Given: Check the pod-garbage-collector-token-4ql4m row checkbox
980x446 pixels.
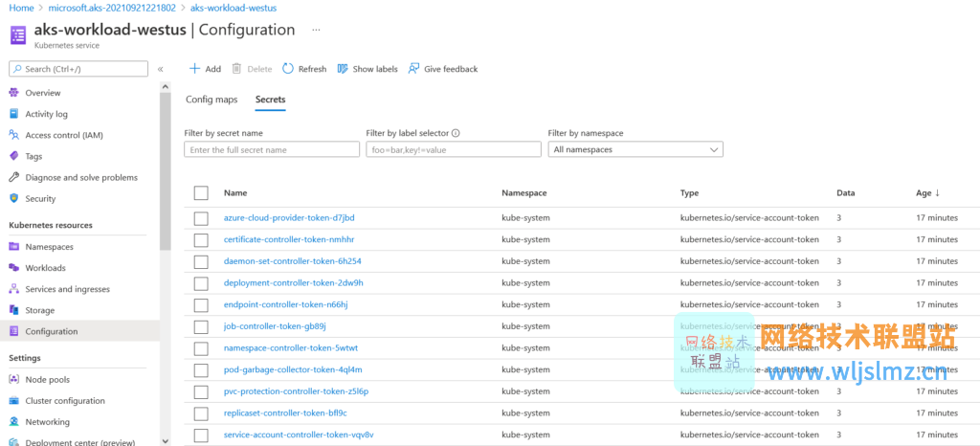Looking at the screenshot, I should tap(201, 369).
